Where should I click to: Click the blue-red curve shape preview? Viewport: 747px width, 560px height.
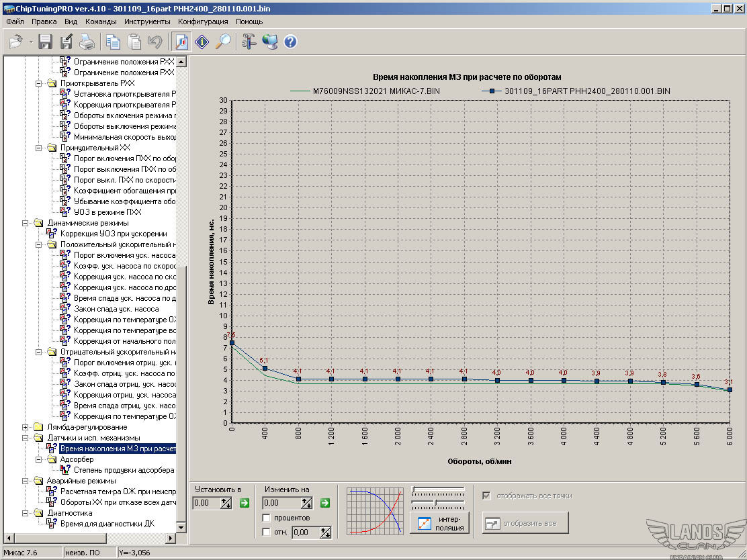click(374, 510)
